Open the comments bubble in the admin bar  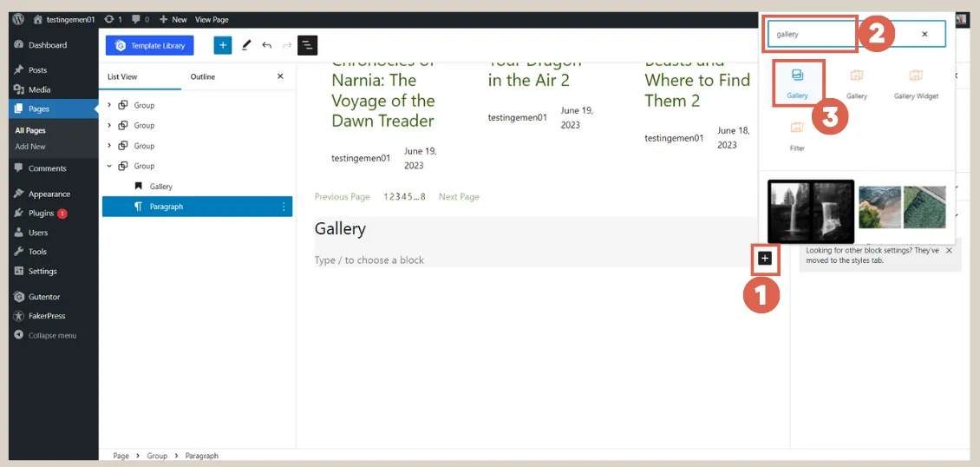coord(140,19)
